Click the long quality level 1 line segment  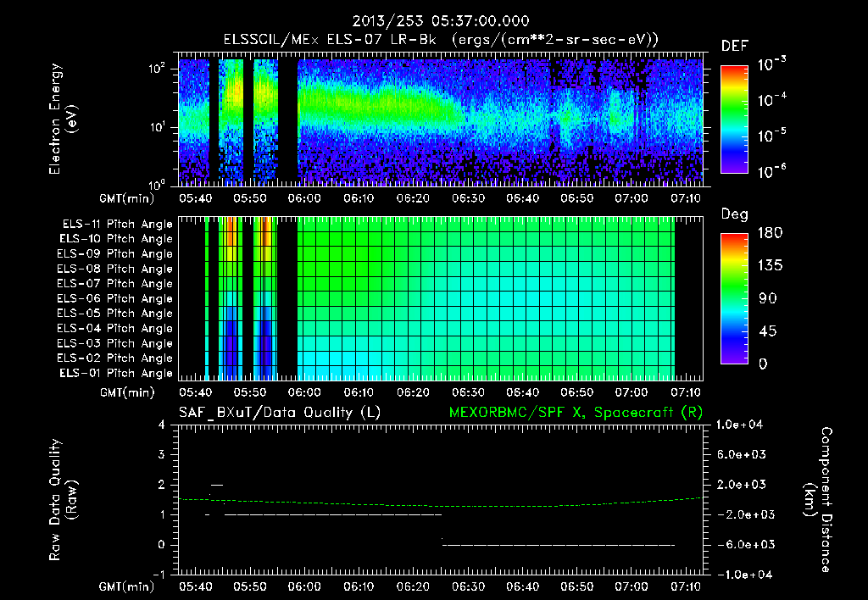332,514
